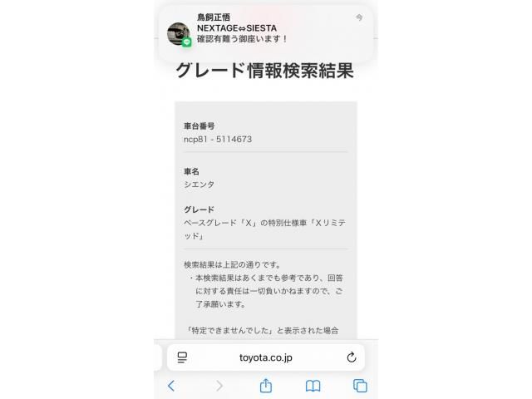Tap the グレード情報検索結果 heading

(265, 71)
